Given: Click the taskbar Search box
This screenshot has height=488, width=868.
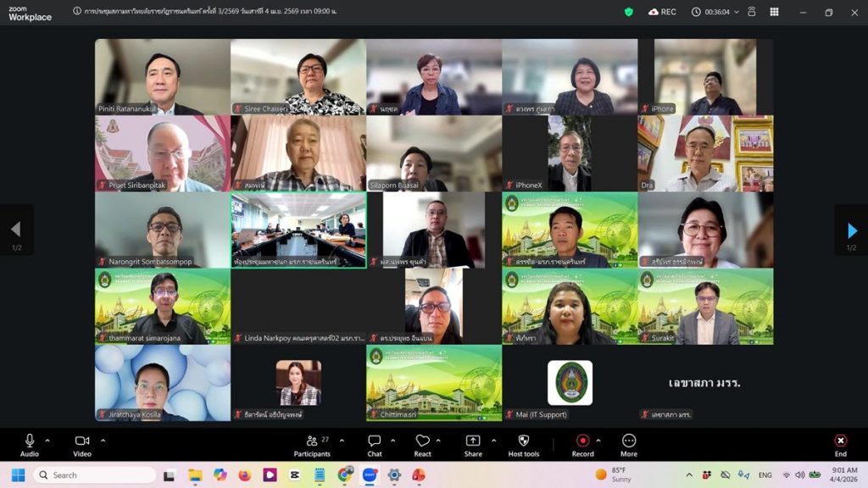Looking at the screenshot, I should (x=95, y=474).
